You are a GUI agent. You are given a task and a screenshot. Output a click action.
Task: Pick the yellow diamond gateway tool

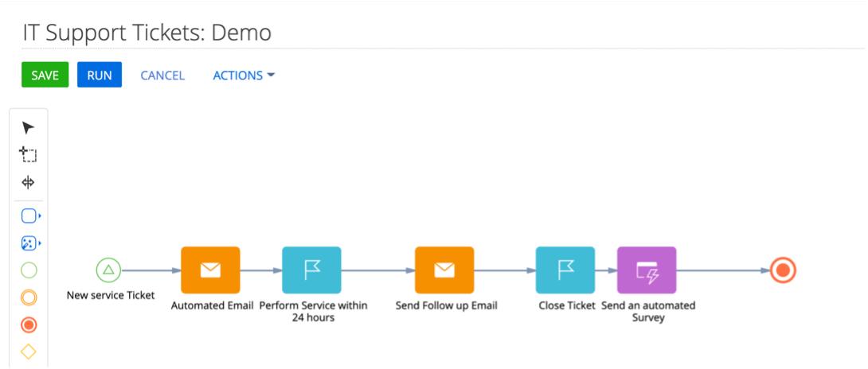[29, 352]
